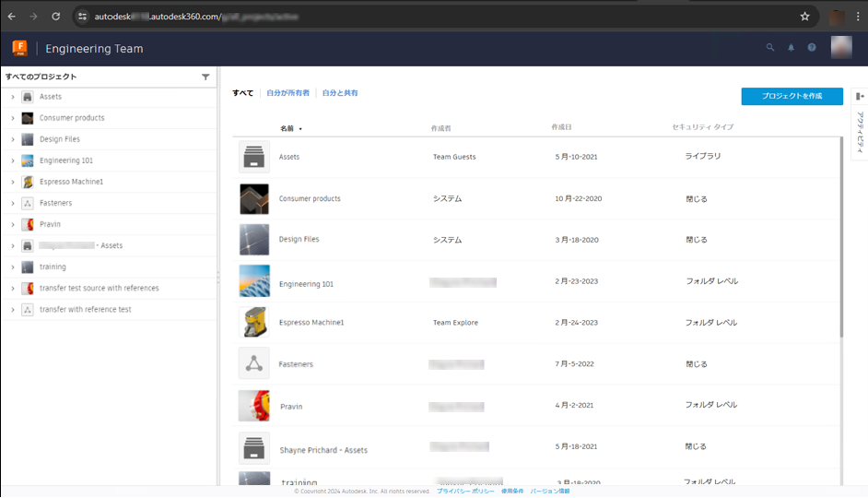The width and height of the screenshot is (868, 498).
Task: Expand the activity panel icon at right
Action: [860, 96]
